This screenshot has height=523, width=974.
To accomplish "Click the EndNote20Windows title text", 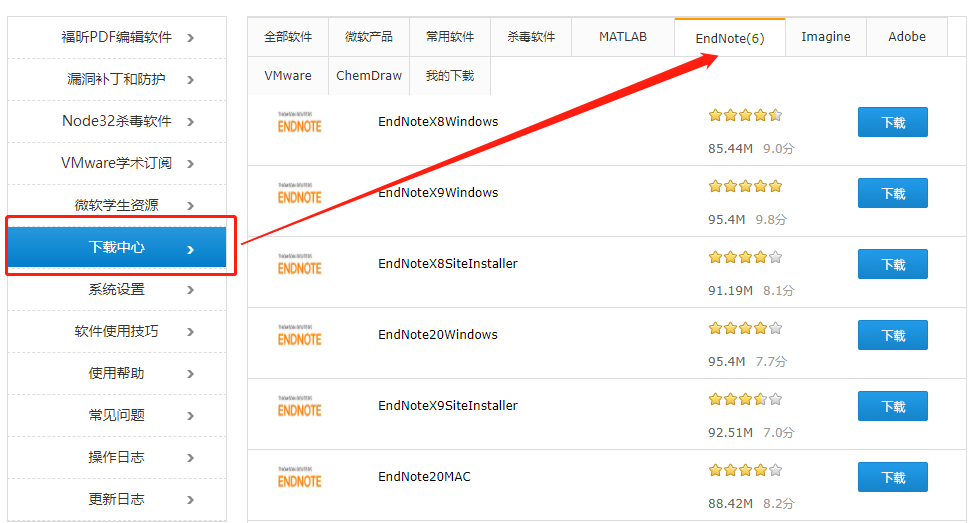I will pyautogui.click(x=438, y=335).
